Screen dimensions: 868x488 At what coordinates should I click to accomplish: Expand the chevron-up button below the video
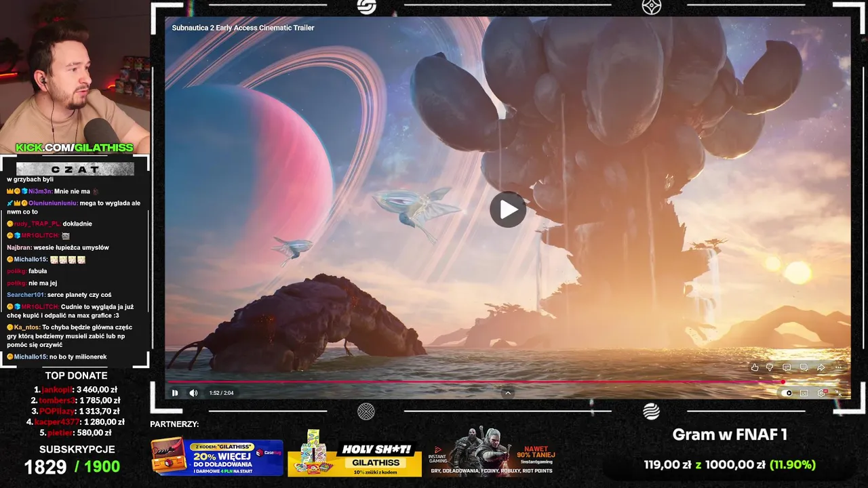coord(508,393)
